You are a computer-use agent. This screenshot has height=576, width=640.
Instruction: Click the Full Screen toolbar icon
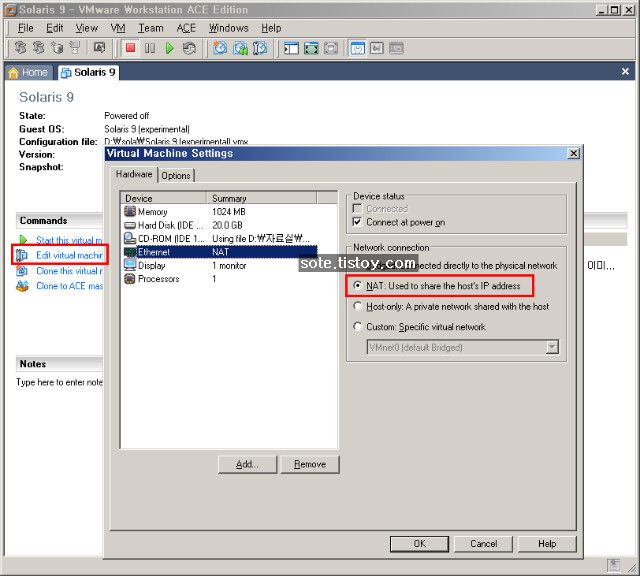(311, 48)
